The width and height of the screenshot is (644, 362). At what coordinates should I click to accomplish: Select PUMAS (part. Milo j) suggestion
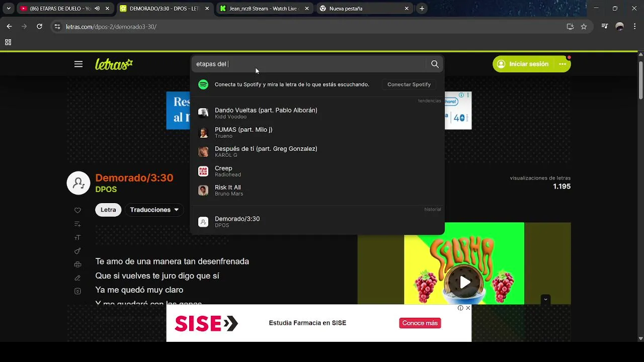click(x=317, y=132)
